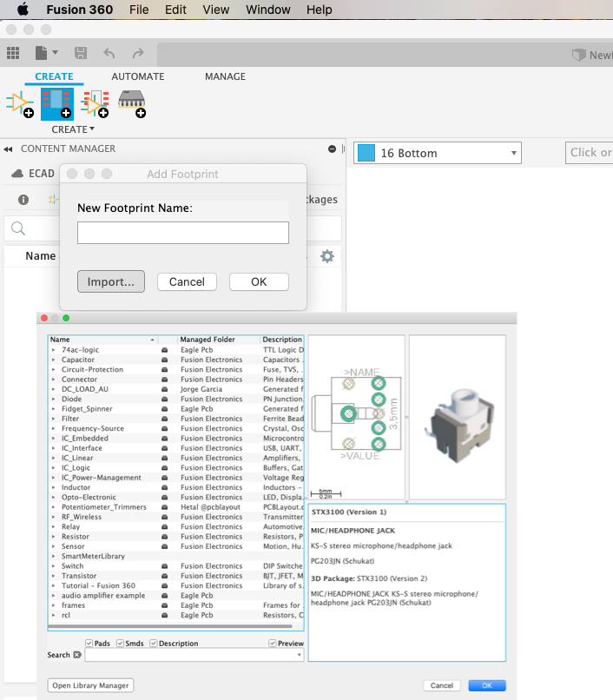Screen dimensions: 613x700
Task: Click the Content Manager minus circle icon
Action: [x=332, y=149]
